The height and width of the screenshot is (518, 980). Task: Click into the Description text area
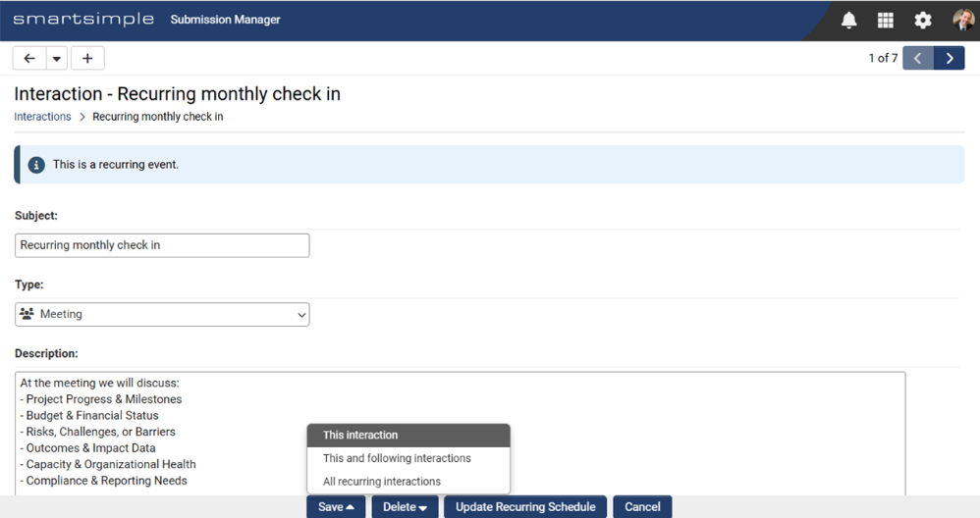pos(460,434)
